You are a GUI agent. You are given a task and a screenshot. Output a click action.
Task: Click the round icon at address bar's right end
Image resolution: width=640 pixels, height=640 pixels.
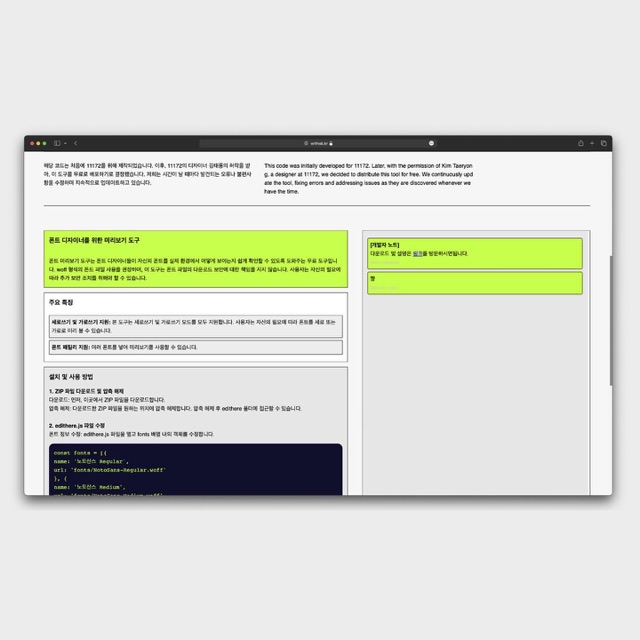(x=431, y=143)
